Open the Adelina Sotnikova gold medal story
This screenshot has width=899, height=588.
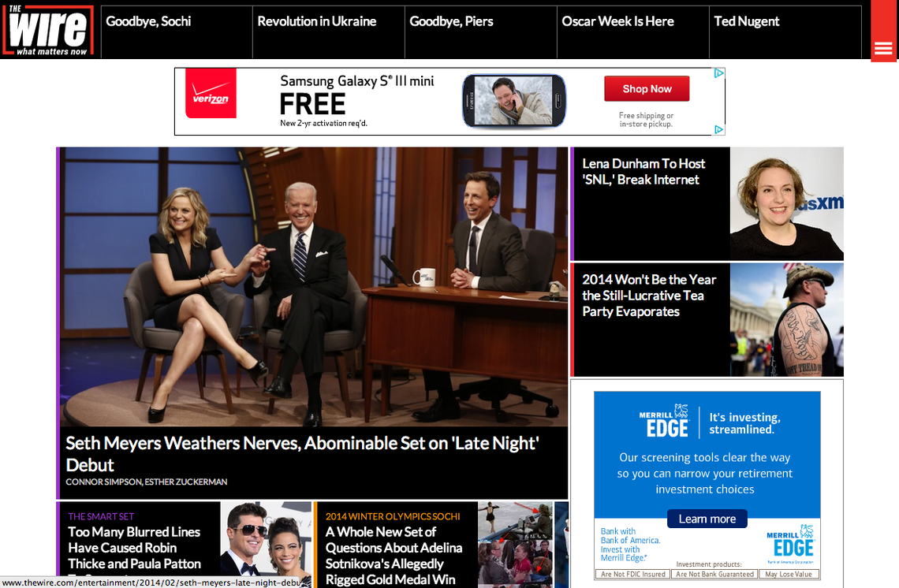click(x=394, y=555)
